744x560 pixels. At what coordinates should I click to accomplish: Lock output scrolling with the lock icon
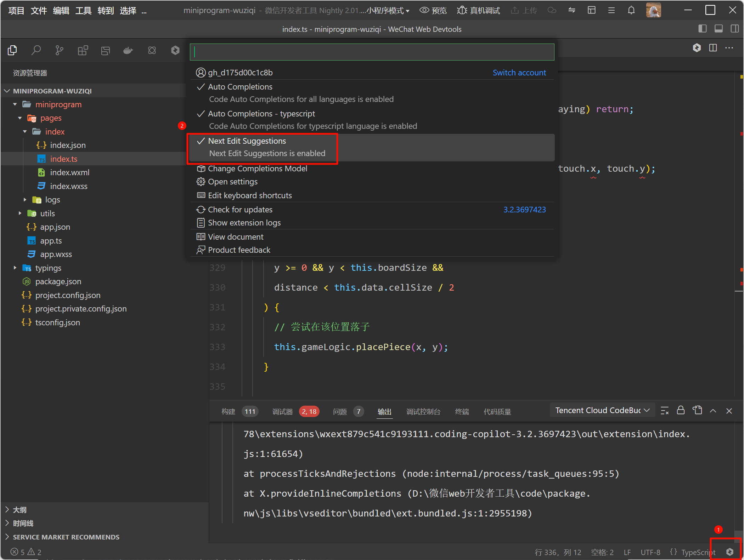[681, 411]
